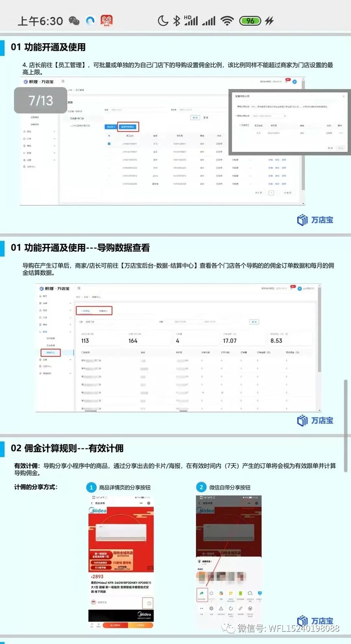Tap the orange add-to-cart button on left phone
The image size is (351, 644).
point(116,625)
